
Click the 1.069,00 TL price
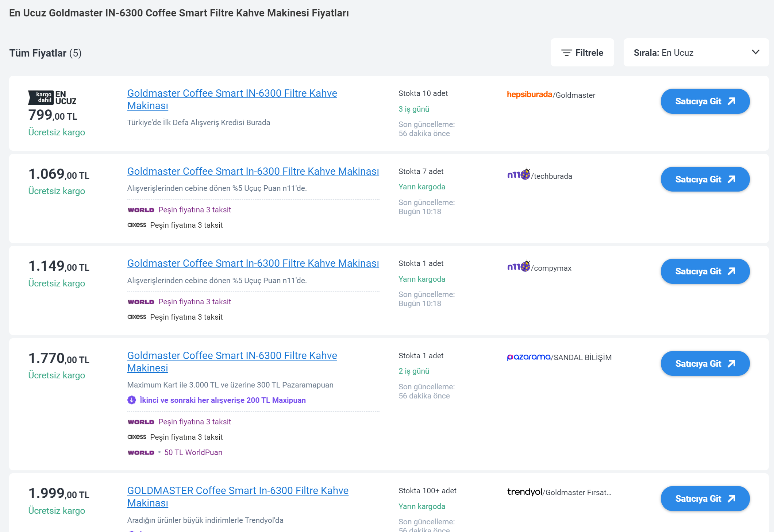59,174
